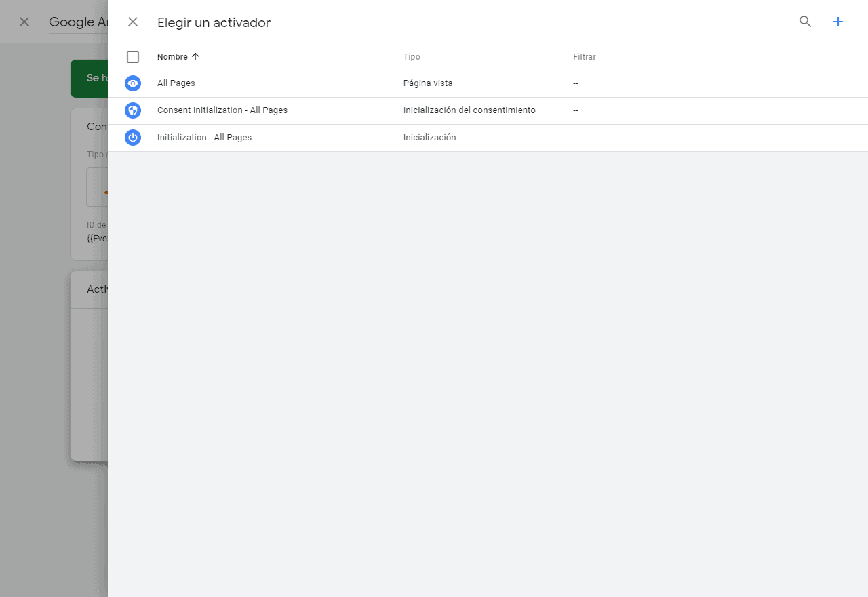This screenshot has height=597, width=868.
Task: Click the eye icon for All Pages
Action: (x=133, y=83)
